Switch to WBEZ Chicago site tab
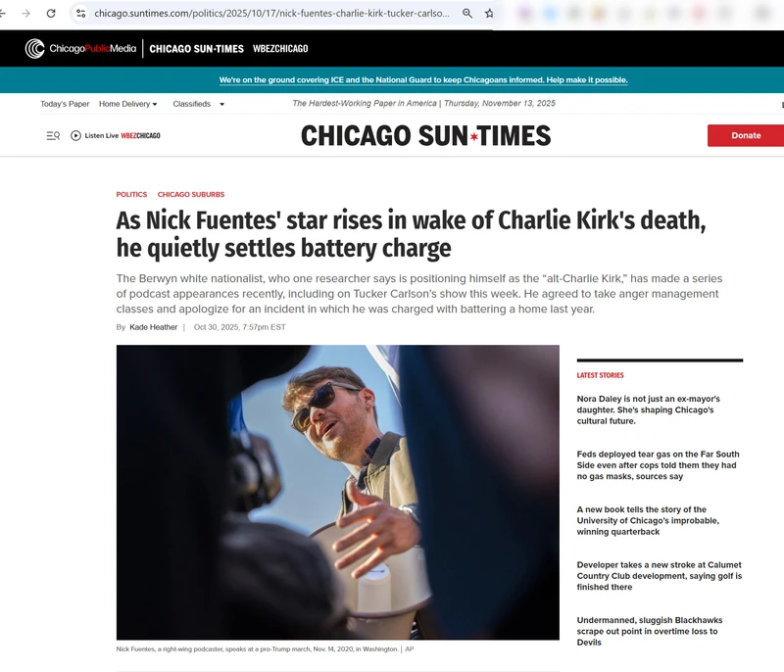This screenshot has height=672, width=784. [x=280, y=48]
